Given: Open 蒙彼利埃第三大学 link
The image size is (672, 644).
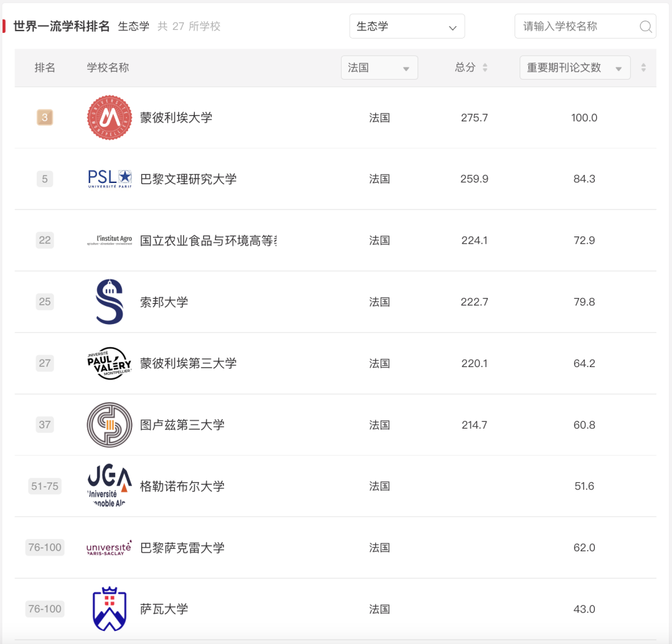Looking at the screenshot, I should [x=188, y=363].
